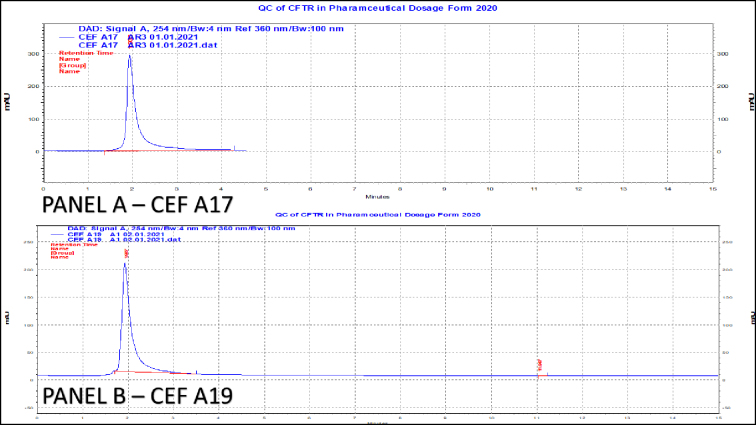Viewport: 756px width, 425px height.
Task: Click x-axis tick "8" under Panel A
Action: pos(400,189)
